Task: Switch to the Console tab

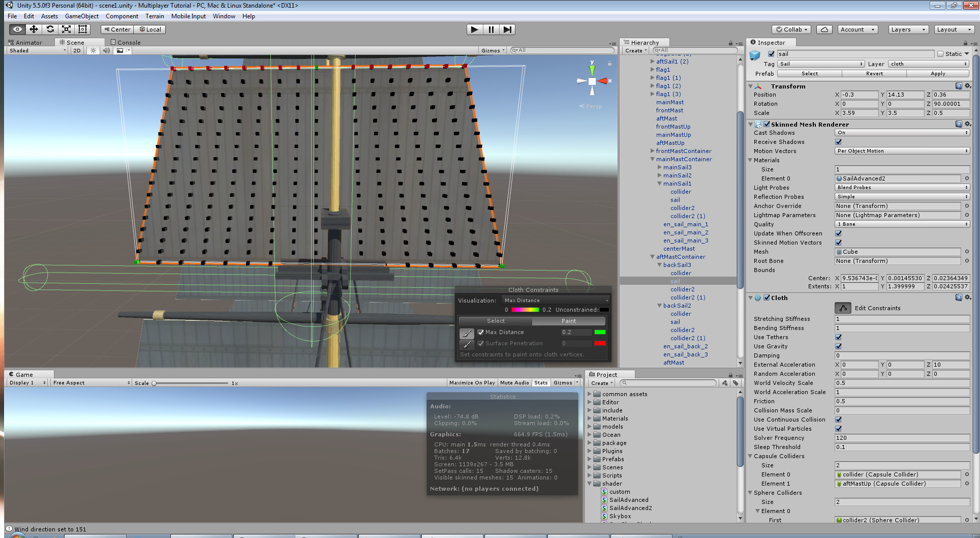Action: point(125,42)
